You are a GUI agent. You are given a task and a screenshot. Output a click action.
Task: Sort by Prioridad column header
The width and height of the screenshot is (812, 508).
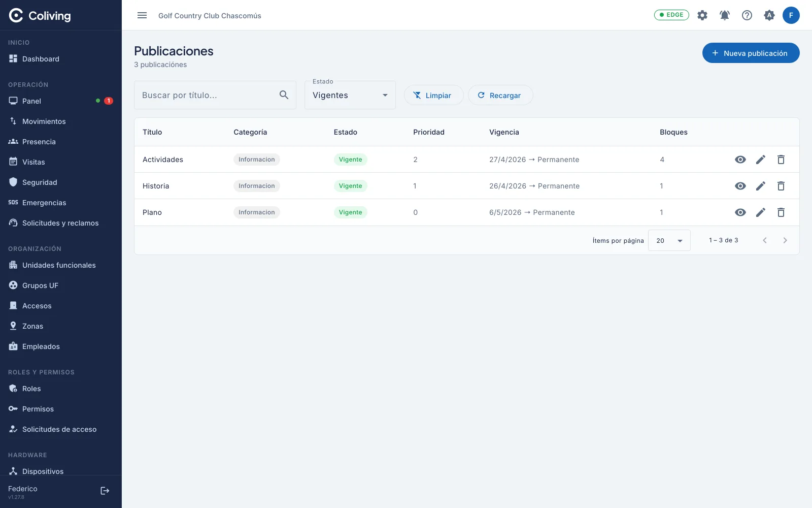429,132
